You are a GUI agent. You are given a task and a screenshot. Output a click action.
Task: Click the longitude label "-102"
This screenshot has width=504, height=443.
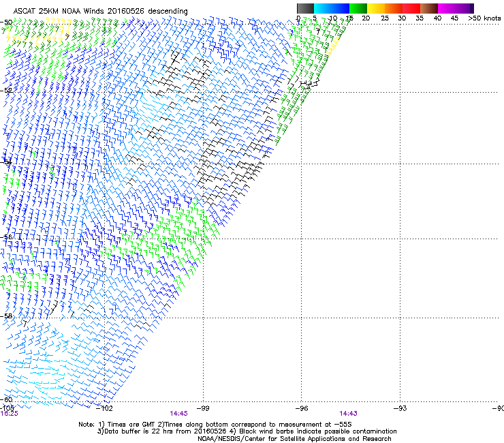[105, 408]
